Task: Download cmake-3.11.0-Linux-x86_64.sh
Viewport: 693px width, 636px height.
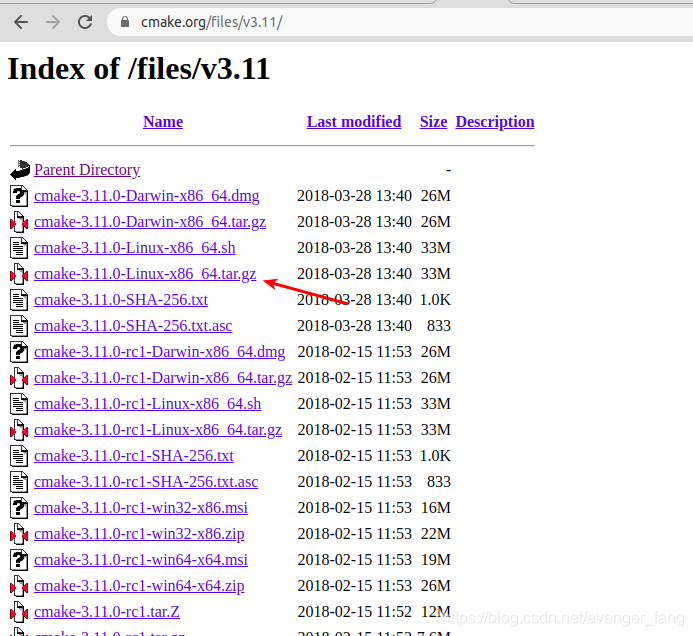Action: (134, 248)
